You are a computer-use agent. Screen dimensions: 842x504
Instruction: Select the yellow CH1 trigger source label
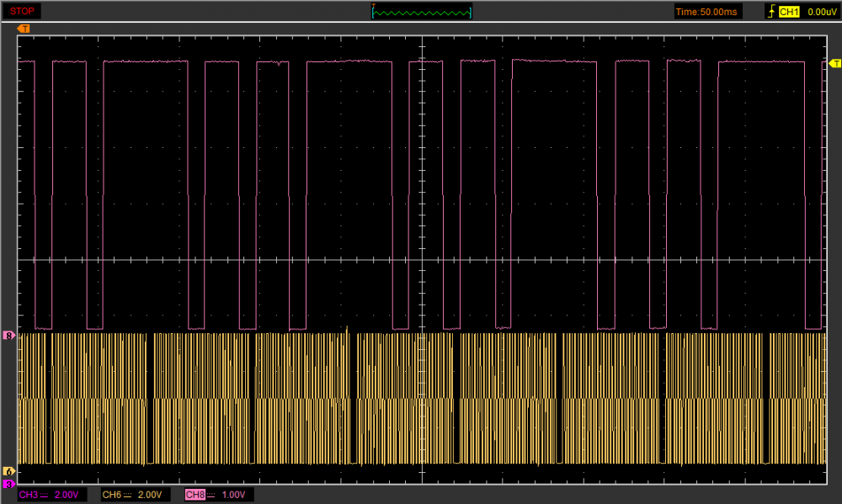[x=788, y=11]
